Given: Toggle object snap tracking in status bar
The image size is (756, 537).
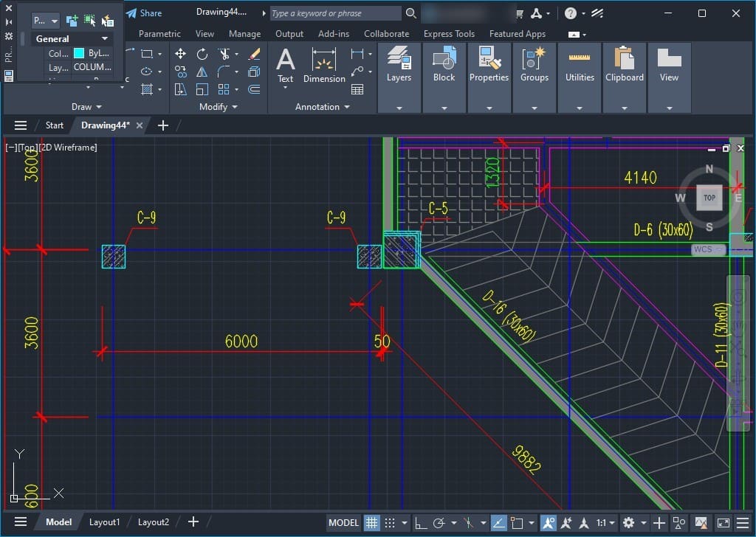Looking at the screenshot, I should [x=498, y=522].
